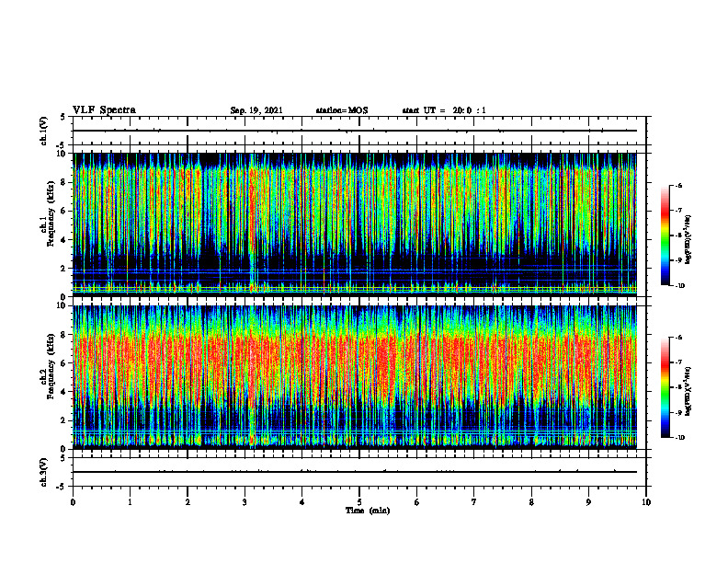Click time axis tick label "2"
The image size is (728, 563).
coord(188,502)
